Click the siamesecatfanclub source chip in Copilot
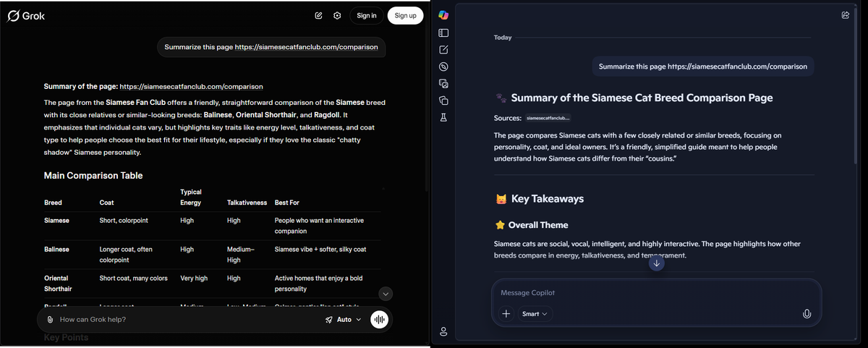Viewport: 868px width, 348px height. 548,117
